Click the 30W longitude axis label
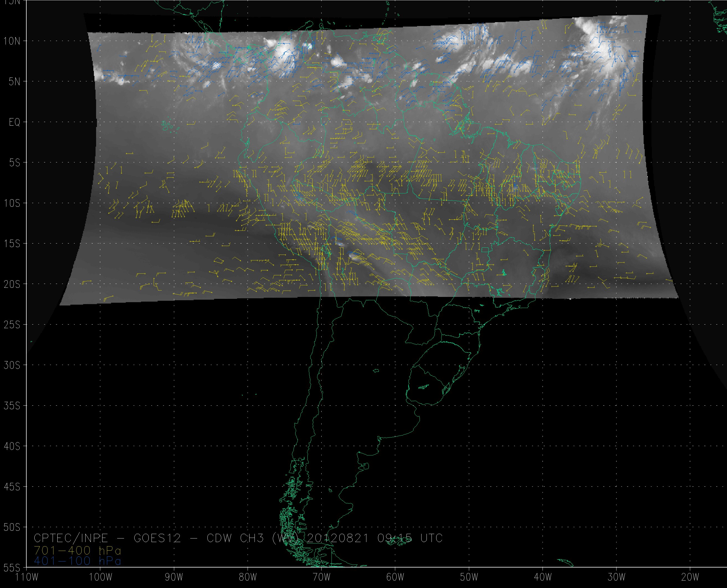727x588 pixels. coord(616,577)
